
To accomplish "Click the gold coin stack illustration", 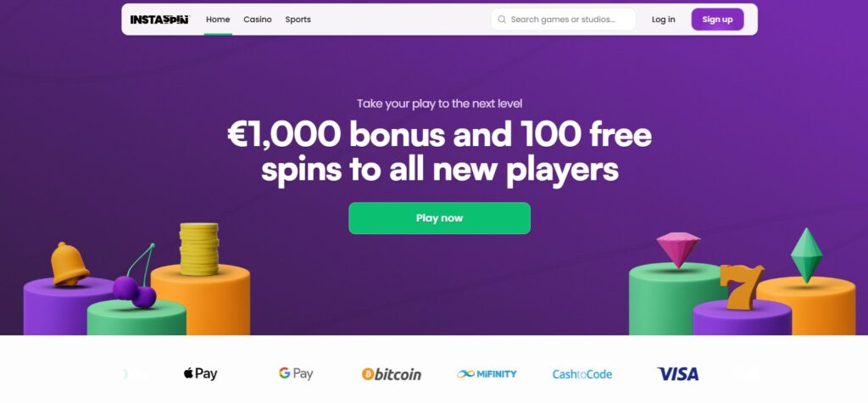I will pos(199,249).
